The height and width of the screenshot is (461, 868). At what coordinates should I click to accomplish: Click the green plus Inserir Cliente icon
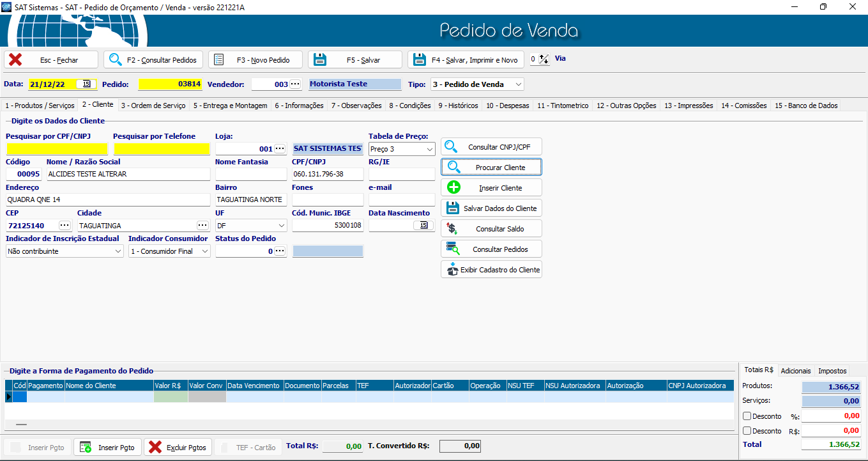pyautogui.click(x=453, y=187)
